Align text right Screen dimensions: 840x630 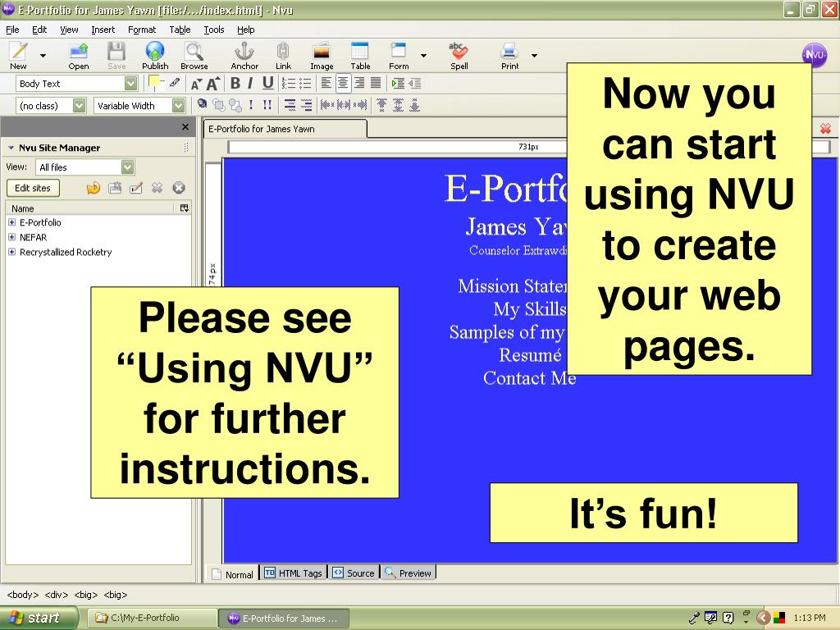point(359,84)
